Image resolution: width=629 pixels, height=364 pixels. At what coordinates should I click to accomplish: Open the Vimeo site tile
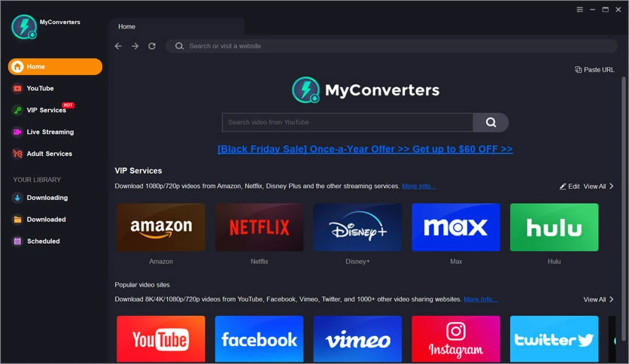point(357,339)
